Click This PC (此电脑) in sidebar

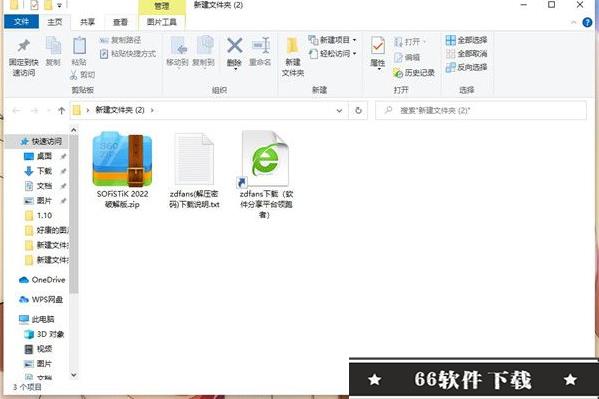(37, 319)
